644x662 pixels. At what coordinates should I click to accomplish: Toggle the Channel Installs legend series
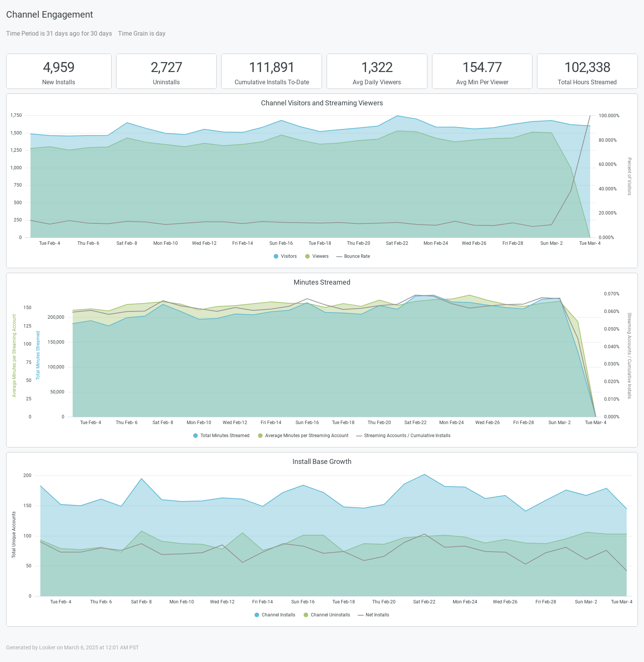(275, 615)
